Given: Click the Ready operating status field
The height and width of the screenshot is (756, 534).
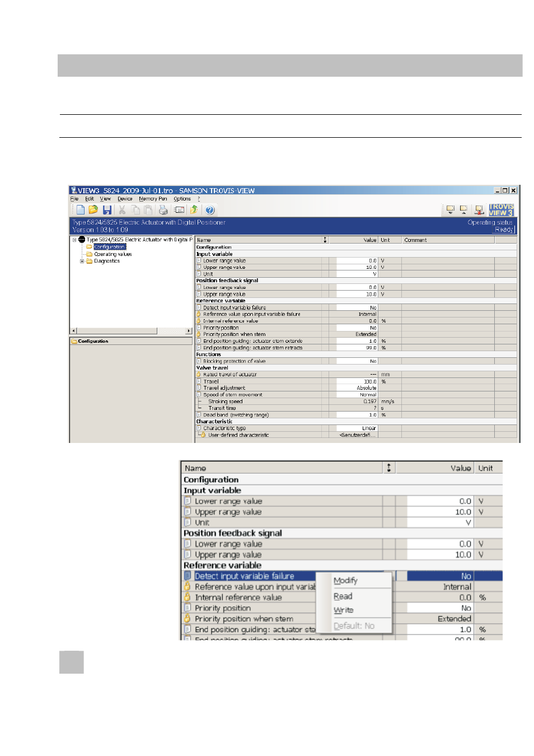Looking at the screenshot, I should point(504,230).
